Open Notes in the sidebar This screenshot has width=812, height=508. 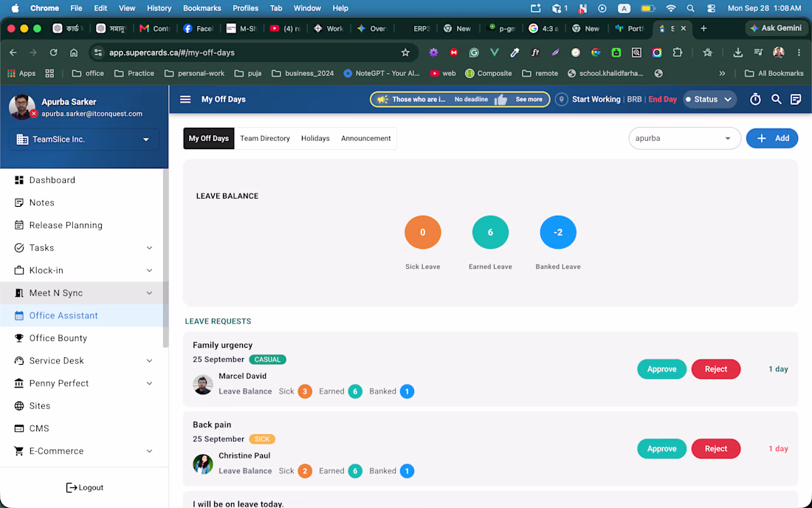coord(83,202)
